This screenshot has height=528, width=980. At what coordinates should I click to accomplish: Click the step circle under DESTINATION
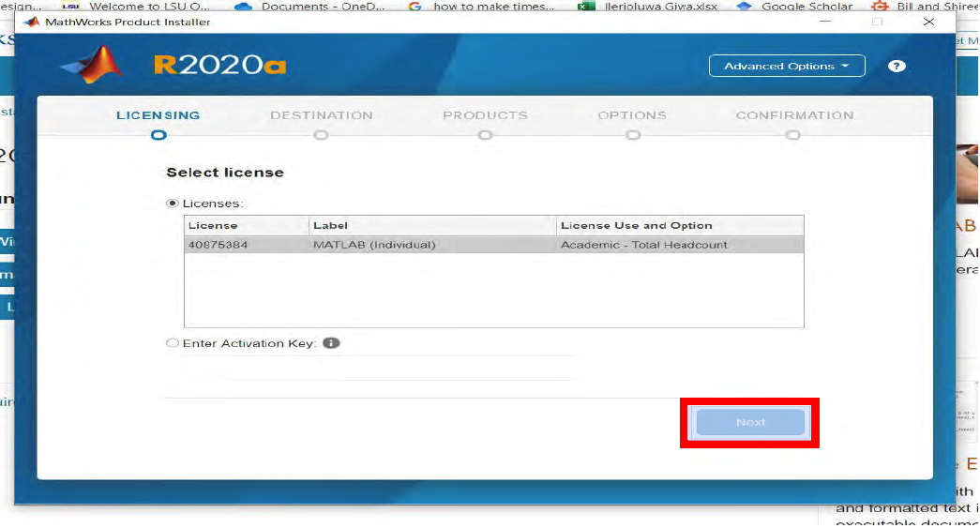[321, 135]
